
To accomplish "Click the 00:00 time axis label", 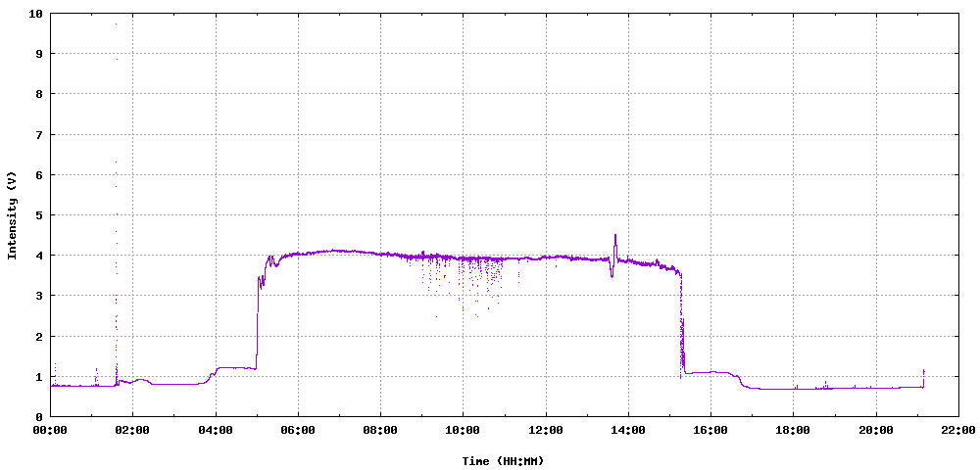I will tap(50, 430).
